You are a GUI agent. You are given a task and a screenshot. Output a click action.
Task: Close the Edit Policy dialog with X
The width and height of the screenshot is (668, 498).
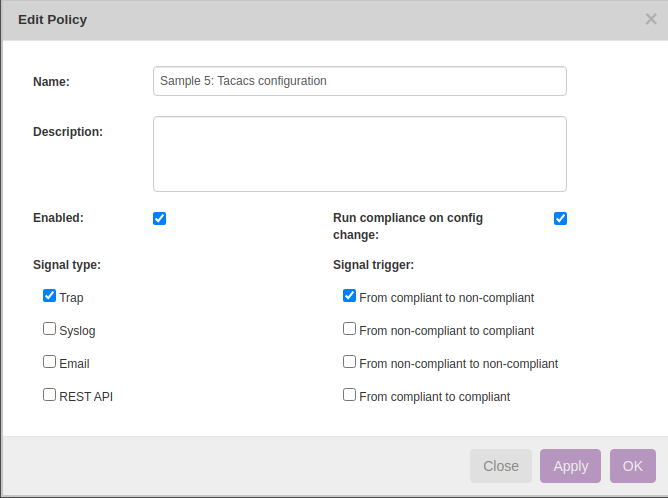click(651, 19)
